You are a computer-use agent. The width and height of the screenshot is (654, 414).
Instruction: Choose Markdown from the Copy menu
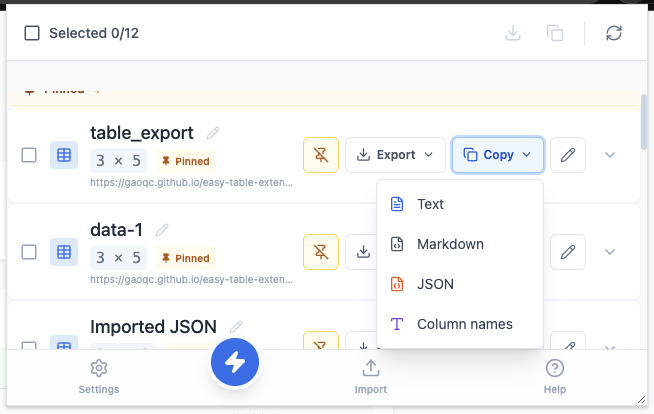coord(460,244)
